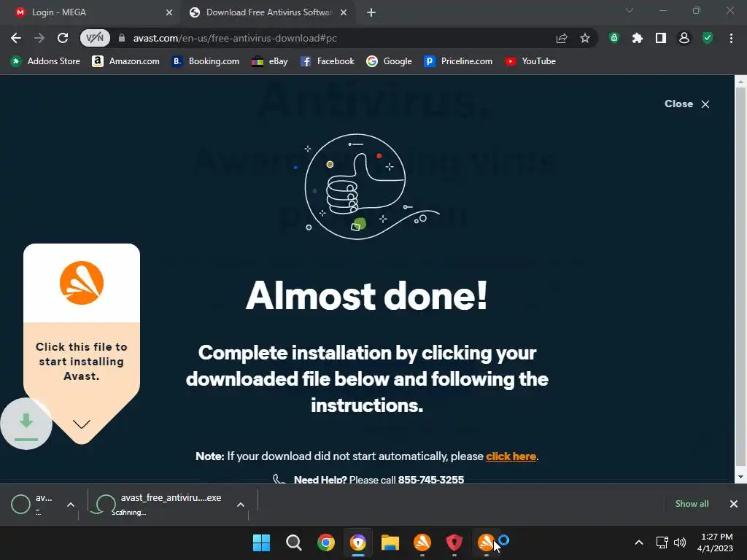Click the scrollbar down arrow
Screen dimensions: 747x560
pos(740,477)
